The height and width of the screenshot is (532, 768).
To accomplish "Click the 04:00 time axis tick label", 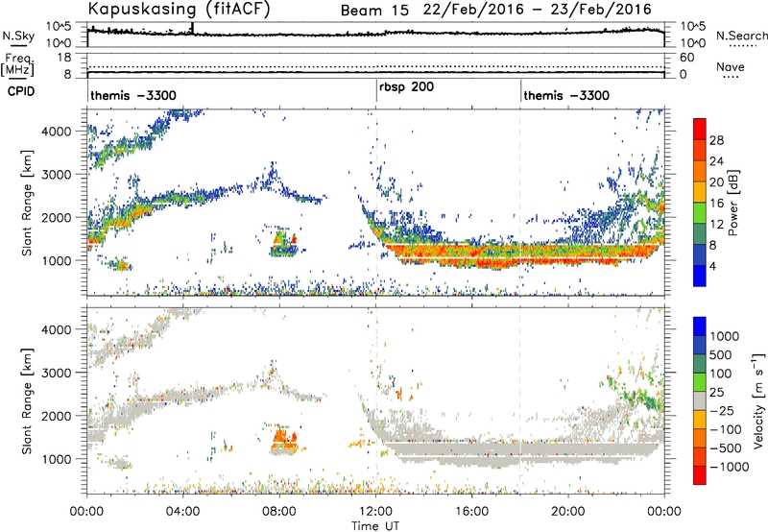I will [182, 512].
